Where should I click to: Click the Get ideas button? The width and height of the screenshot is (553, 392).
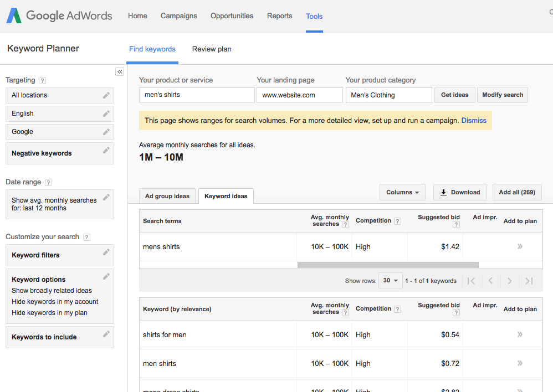(x=455, y=95)
